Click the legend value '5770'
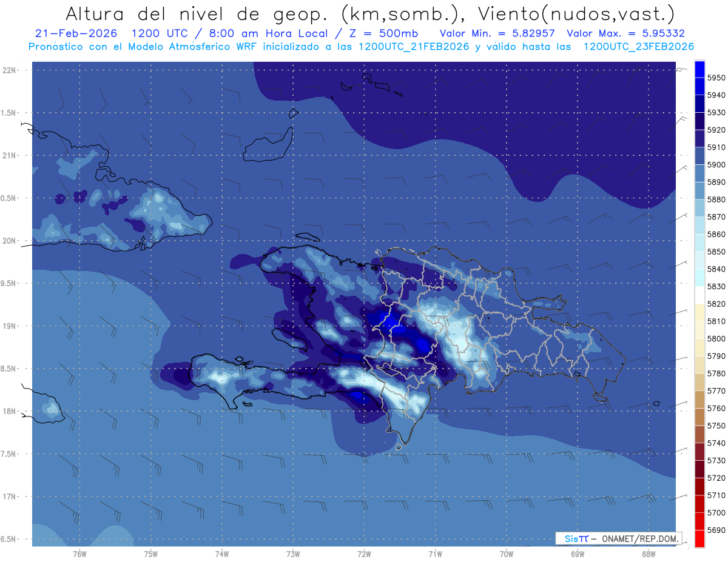This screenshot has height=562, width=728. [716, 391]
